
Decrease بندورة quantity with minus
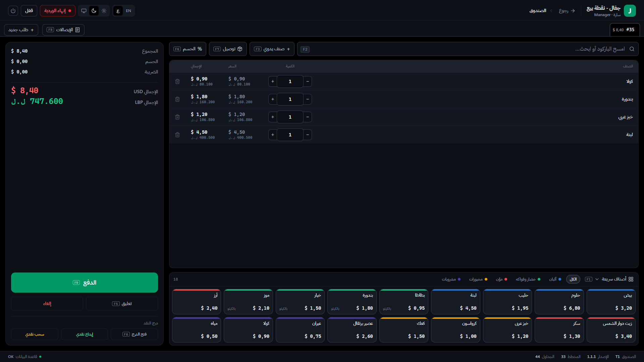pos(308,99)
